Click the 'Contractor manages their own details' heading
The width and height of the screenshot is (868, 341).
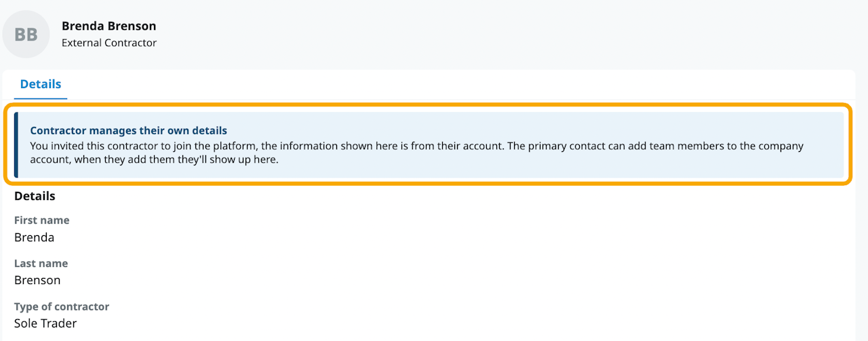point(128,130)
